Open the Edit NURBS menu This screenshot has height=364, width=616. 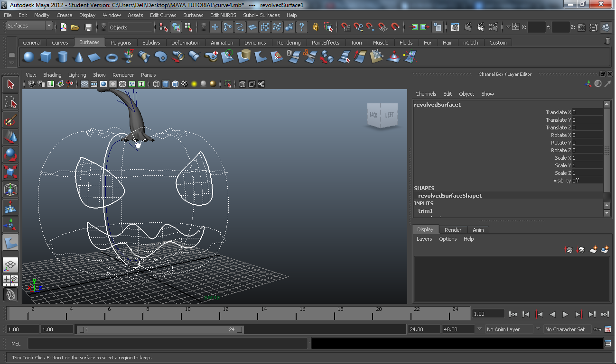pyautogui.click(x=222, y=15)
